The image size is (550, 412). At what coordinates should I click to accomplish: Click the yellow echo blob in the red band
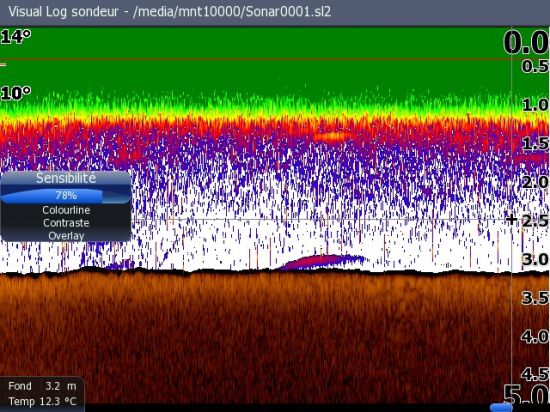[332, 136]
